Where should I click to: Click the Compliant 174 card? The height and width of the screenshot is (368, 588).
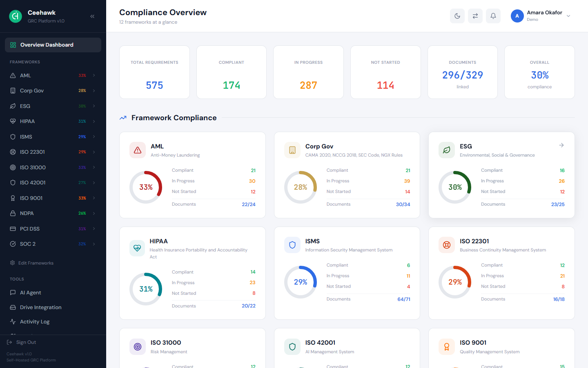(232, 72)
